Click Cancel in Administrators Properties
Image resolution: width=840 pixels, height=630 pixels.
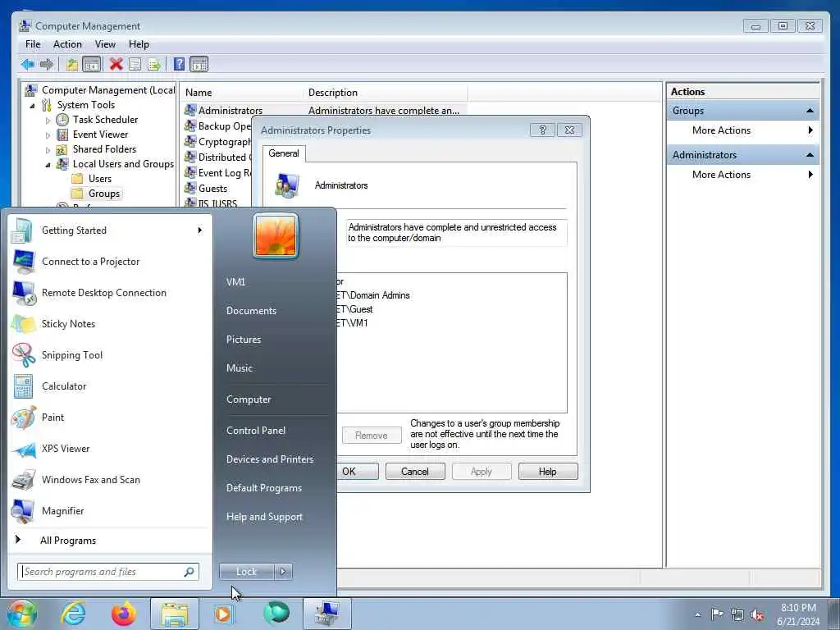tap(415, 472)
